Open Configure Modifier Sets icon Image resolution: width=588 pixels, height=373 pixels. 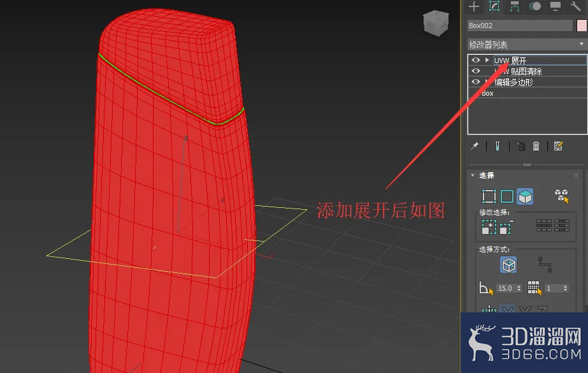pos(558,146)
